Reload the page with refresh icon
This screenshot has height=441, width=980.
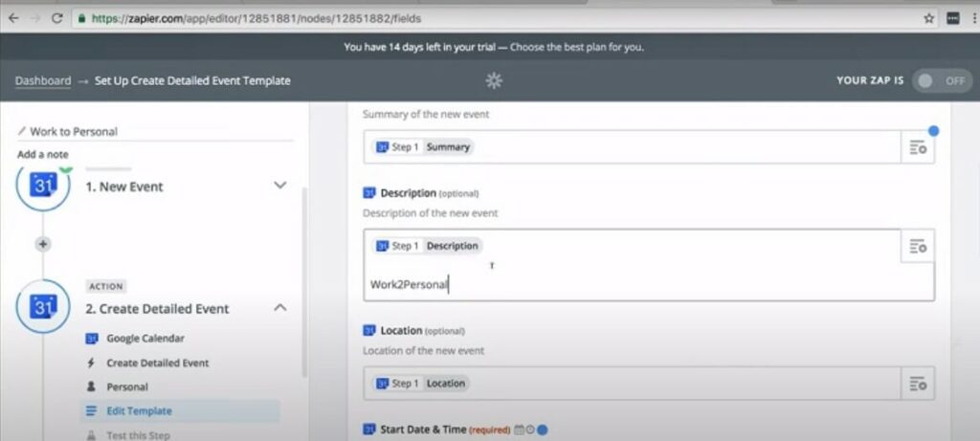click(x=56, y=18)
